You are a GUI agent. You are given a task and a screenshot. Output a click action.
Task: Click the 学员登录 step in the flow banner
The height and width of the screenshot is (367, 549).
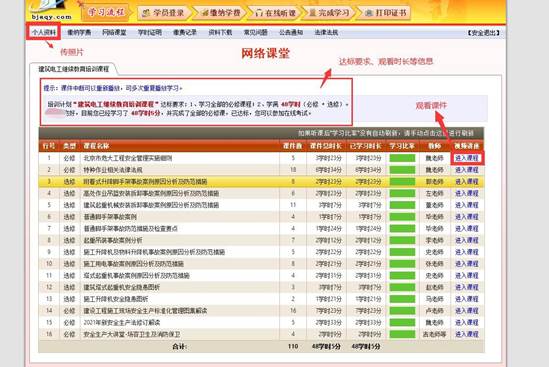163,13
